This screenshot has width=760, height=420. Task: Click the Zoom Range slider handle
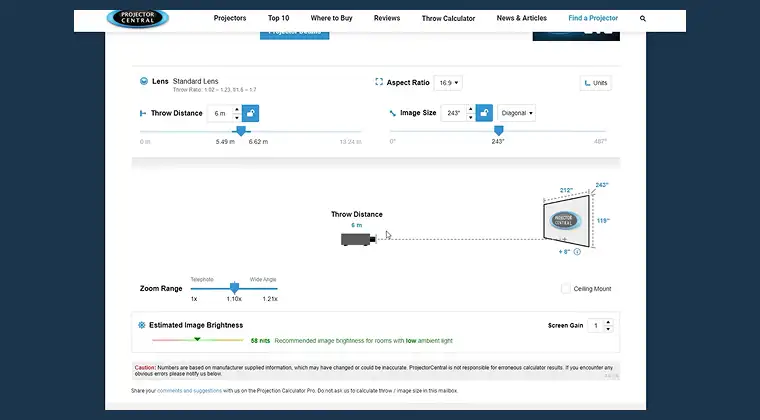click(234, 287)
